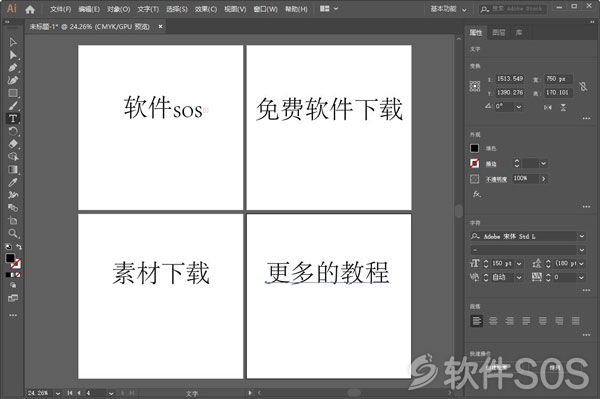Change the screen mode icon

[13, 298]
